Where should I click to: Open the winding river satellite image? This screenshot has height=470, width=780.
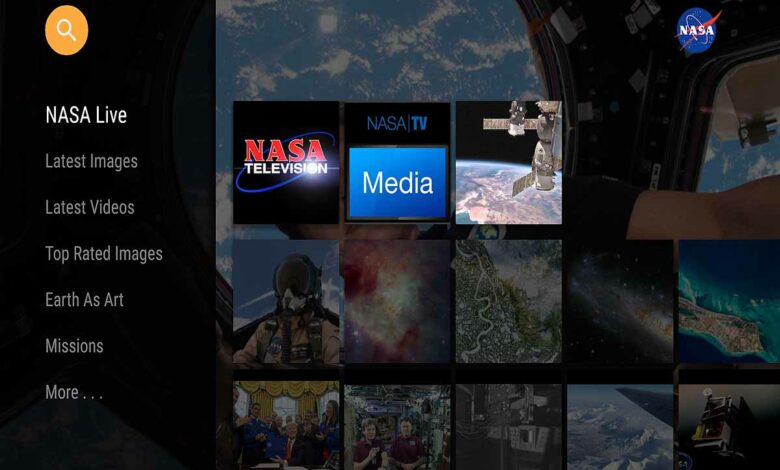click(x=509, y=301)
